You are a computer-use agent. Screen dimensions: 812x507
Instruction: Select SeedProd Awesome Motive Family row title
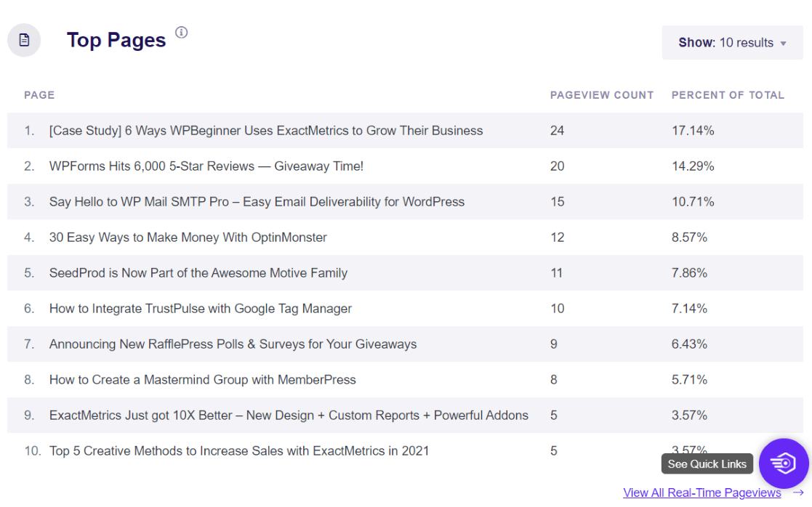coord(198,272)
